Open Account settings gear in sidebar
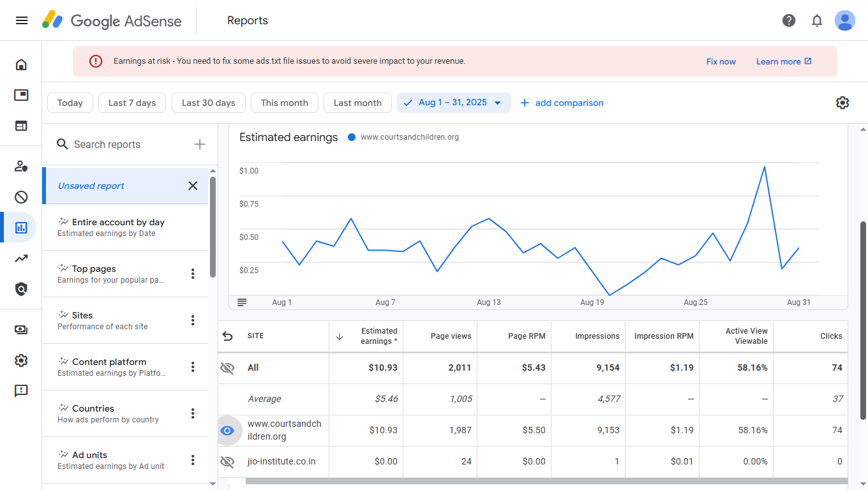Image resolution: width=868 pixels, height=490 pixels. click(21, 360)
